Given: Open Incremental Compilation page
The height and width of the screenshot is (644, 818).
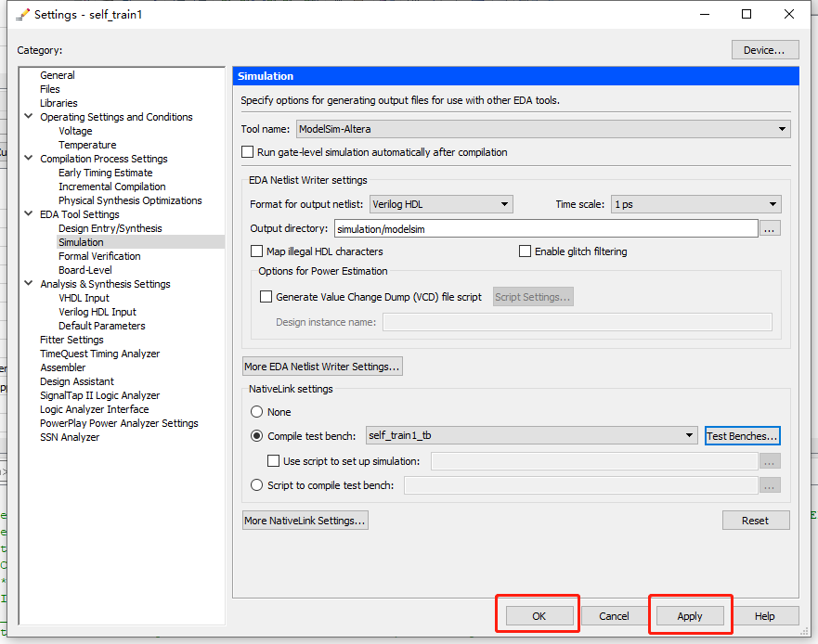Looking at the screenshot, I should [112, 187].
